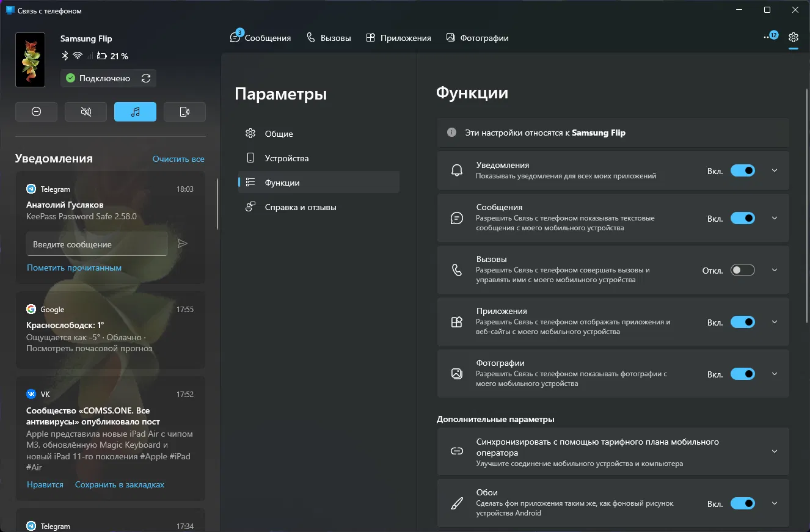Maximize the Связь с телефоном window

pyautogui.click(x=767, y=10)
